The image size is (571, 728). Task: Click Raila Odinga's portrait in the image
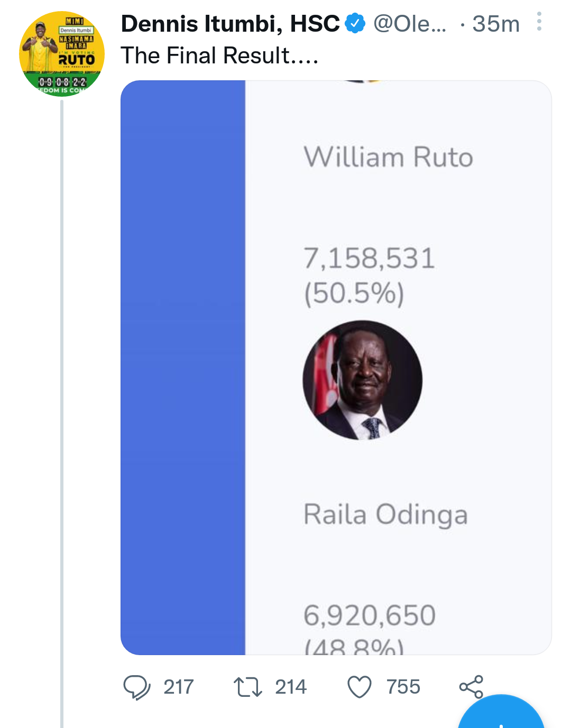point(363,380)
